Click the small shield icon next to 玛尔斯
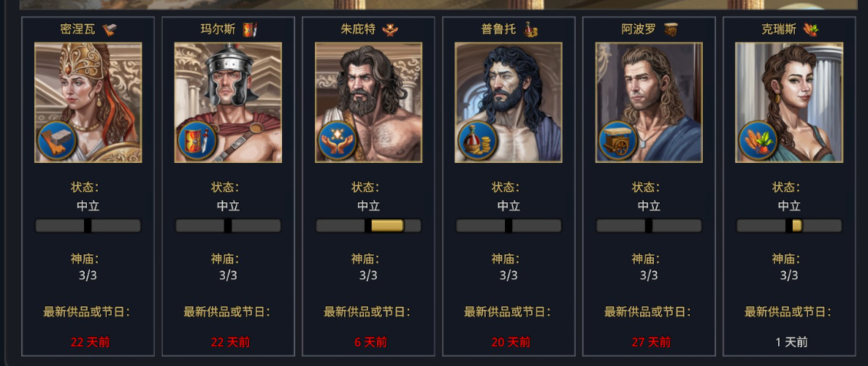Viewport: 868px width, 366px height. pyautogui.click(x=250, y=29)
